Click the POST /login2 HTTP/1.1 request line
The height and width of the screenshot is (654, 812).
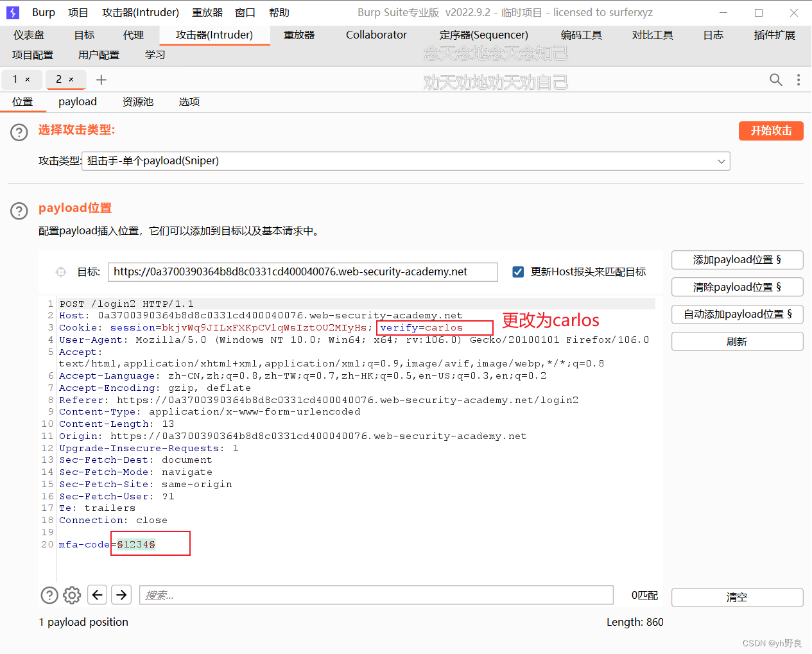(126, 304)
